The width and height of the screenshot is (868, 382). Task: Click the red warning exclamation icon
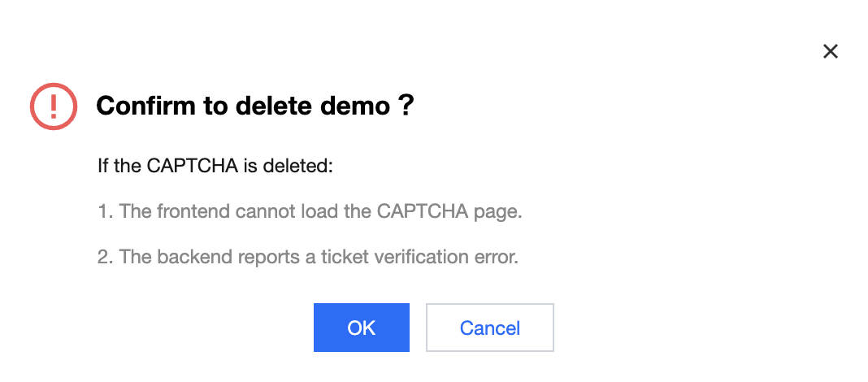pyautogui.click(x=54, y=106)
